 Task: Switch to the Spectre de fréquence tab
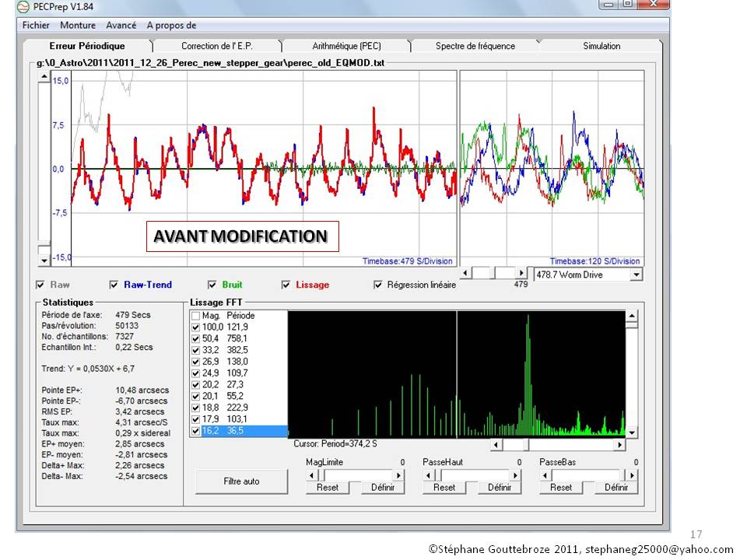click(x=475, y=46)
